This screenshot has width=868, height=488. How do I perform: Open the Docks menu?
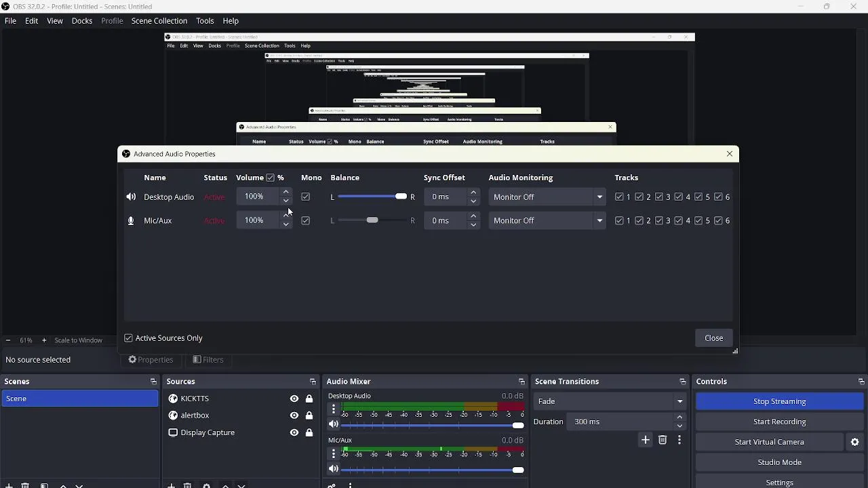82,21
